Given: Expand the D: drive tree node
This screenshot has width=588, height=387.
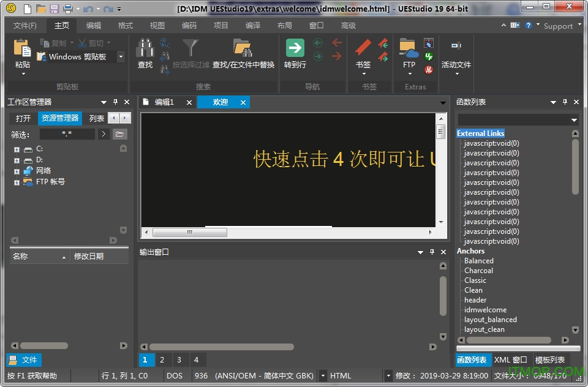Looking at the screenshot, I should pos(17,160).
